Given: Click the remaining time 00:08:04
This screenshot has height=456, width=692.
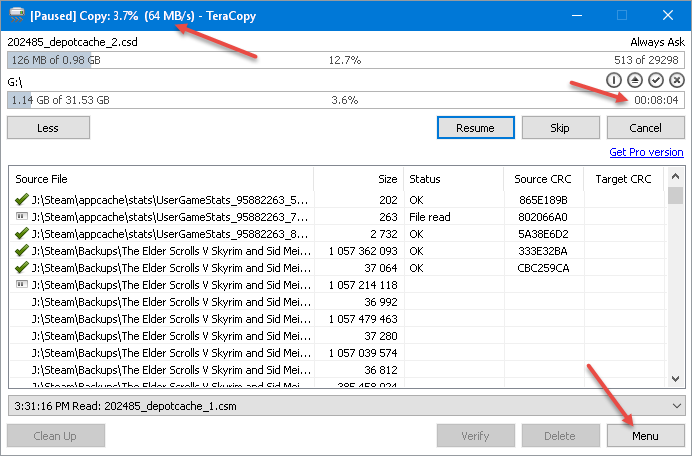Looking at the screenshot, I should 656,100.
